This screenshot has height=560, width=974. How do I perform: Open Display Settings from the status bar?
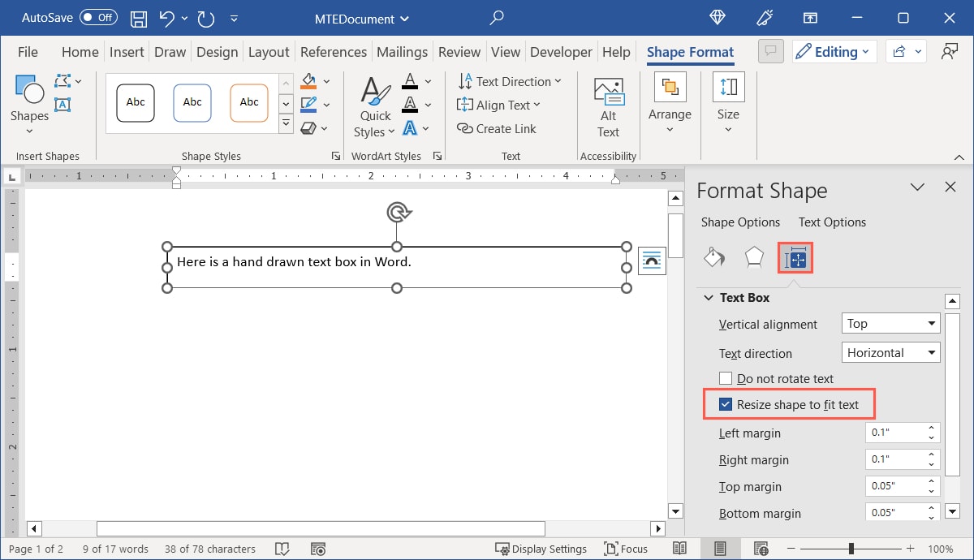click(x=541, y=549)
